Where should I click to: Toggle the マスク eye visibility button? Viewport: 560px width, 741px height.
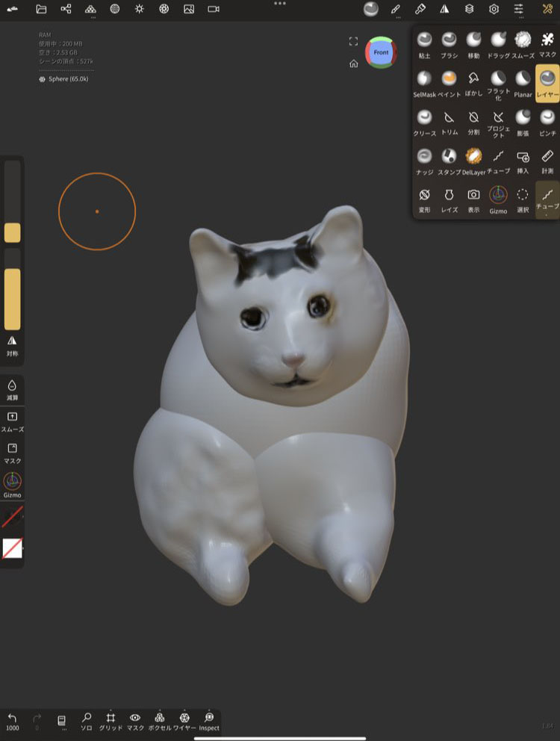(135, 722)
